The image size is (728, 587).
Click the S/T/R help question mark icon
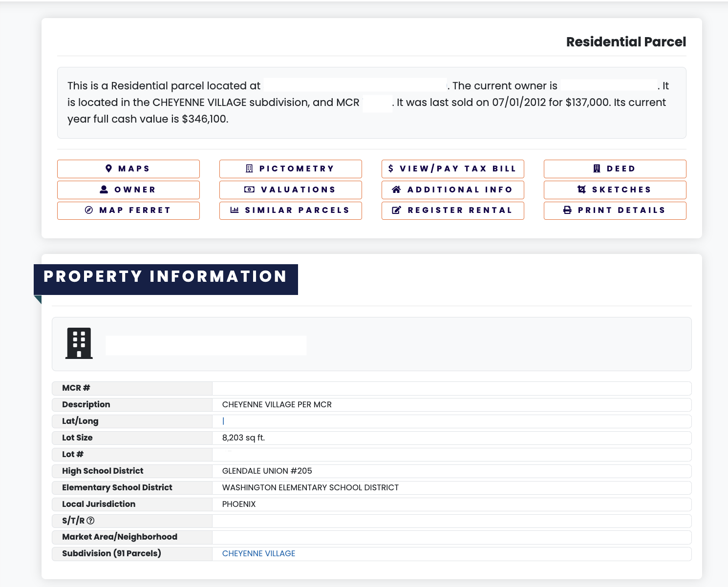coord(90,521)
